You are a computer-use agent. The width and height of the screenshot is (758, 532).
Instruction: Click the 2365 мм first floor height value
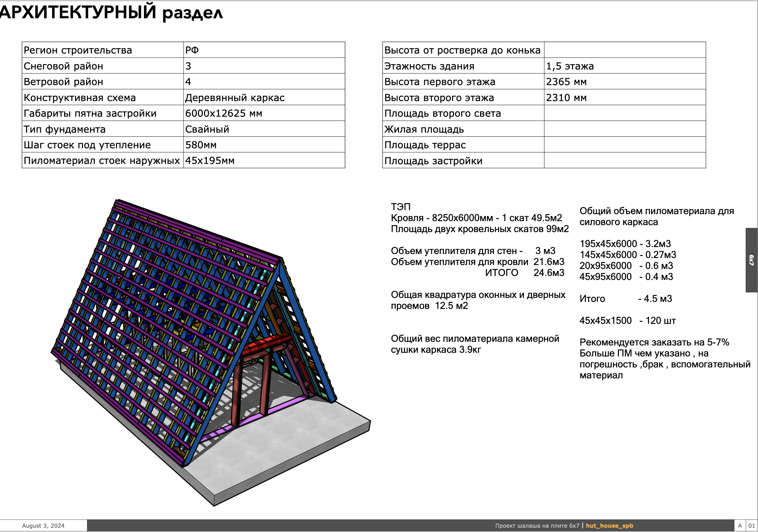click(x=566, y=82)
